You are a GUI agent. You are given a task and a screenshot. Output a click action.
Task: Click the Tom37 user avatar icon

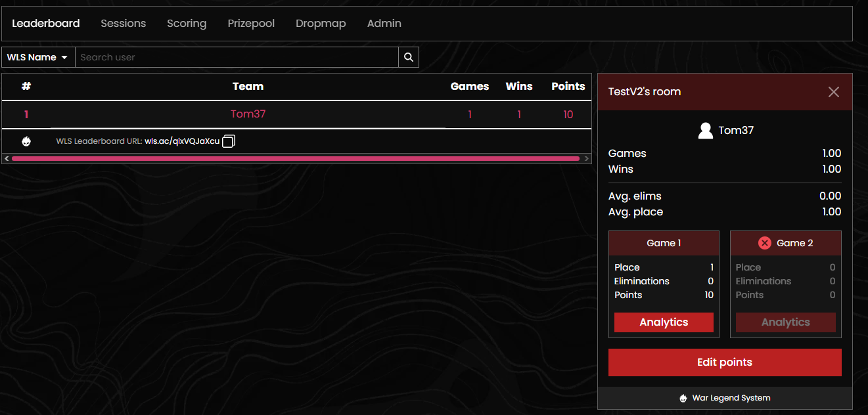(705, 131)
